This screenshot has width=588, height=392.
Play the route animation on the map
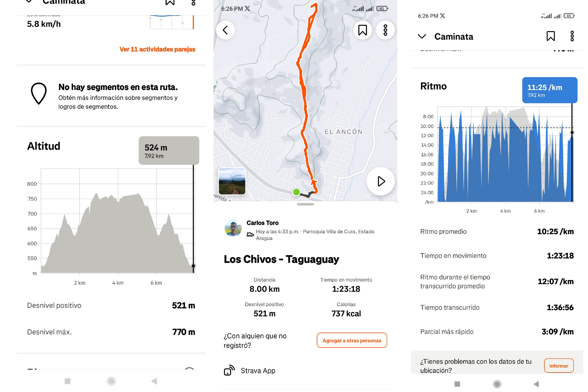(x=380, y=181)
